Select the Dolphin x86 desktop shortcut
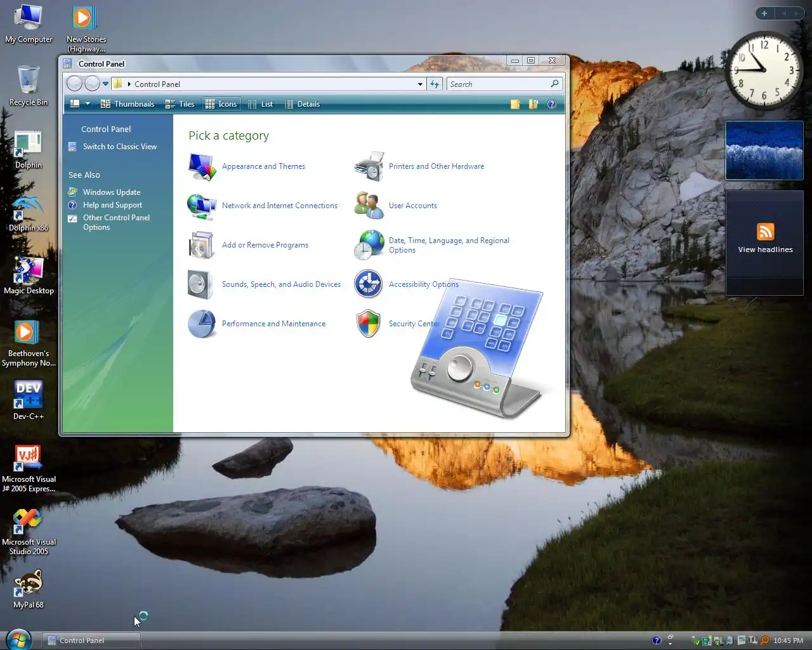The width and height of the screenshot is (812, 650). pyautogui.click(x=29, y=211)
